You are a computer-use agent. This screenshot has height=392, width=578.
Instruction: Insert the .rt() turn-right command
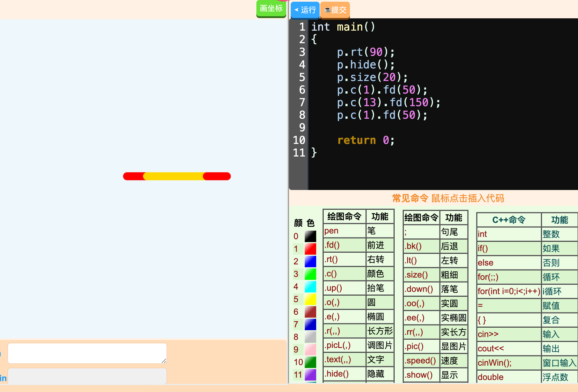point(331,259)
